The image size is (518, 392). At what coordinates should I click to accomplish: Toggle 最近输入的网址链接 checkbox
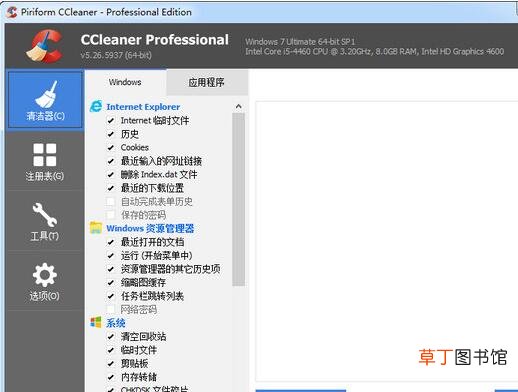pos(111,161)
